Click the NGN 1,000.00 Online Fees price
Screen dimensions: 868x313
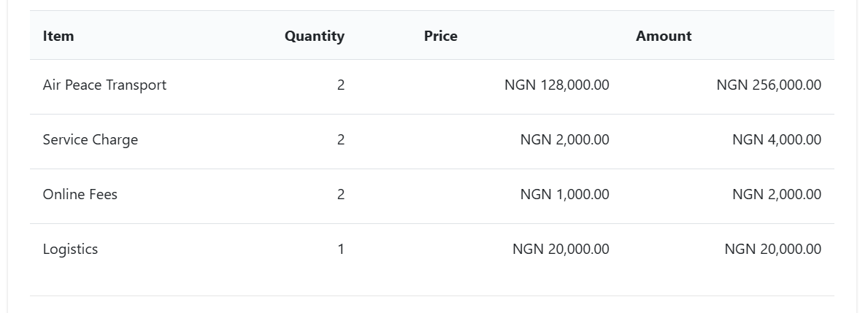[564, 195]
